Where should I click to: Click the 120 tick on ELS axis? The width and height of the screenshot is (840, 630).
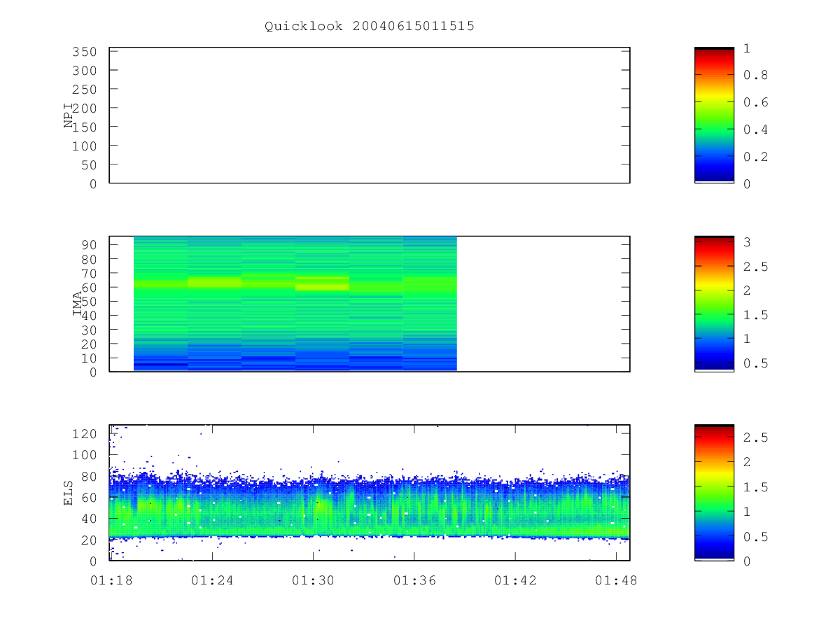coord(86,434)
